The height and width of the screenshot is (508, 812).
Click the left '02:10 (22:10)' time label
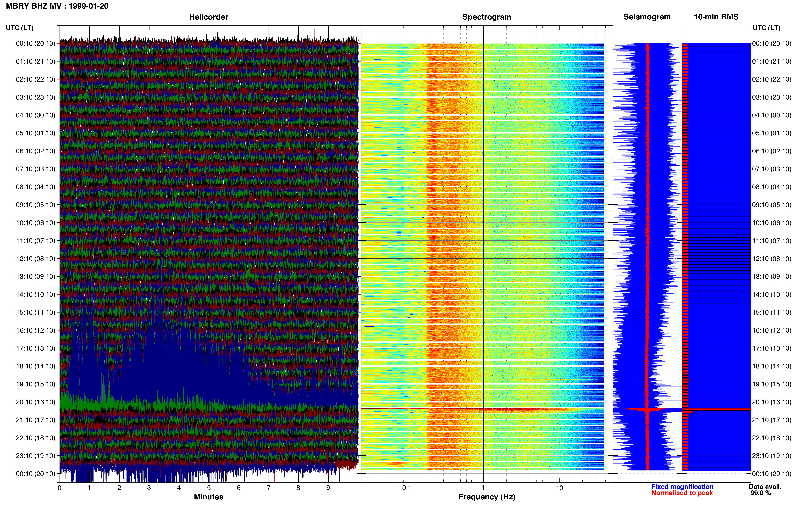coord(36,79)
